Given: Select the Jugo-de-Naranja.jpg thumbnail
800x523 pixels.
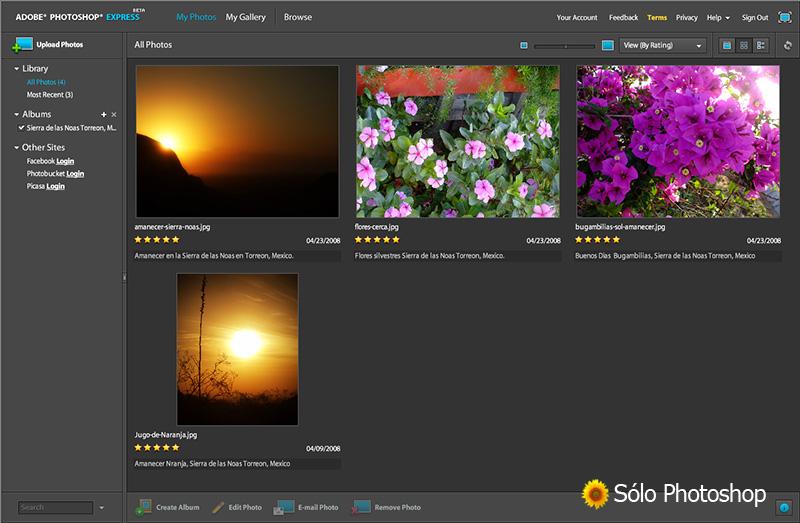Looking at the screenshot, I should point(237,350).
